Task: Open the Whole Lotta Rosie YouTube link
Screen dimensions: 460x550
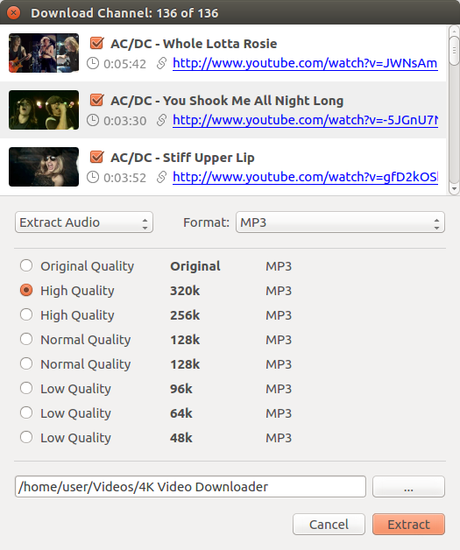Action: tap(305, 63)
